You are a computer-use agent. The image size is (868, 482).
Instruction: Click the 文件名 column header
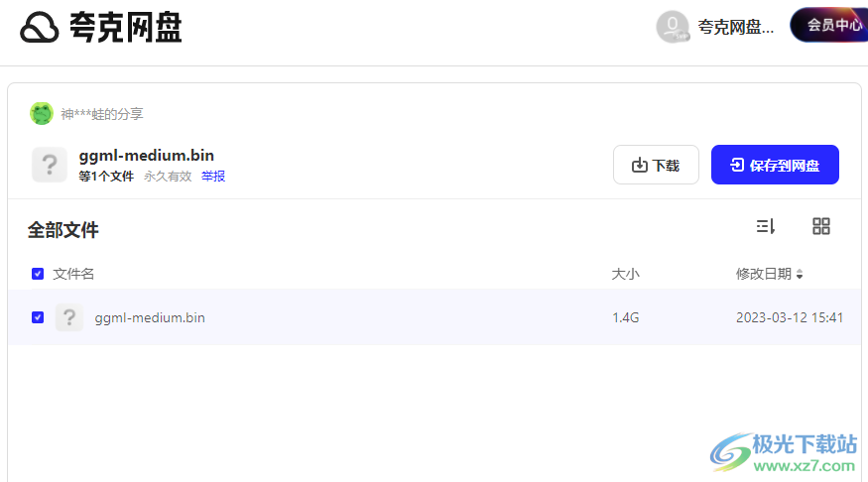pyautogui.click(x=73, y=274)
